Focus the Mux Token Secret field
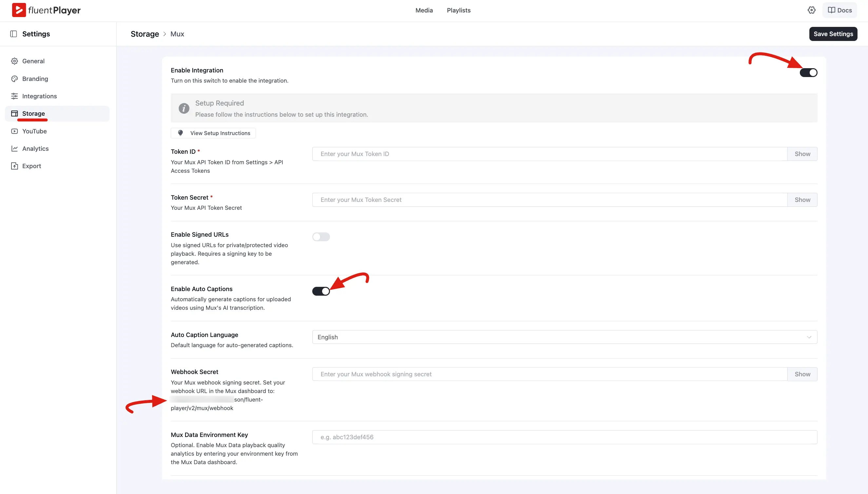The height and width of the screenshot is (494, 868). point(550,200)
